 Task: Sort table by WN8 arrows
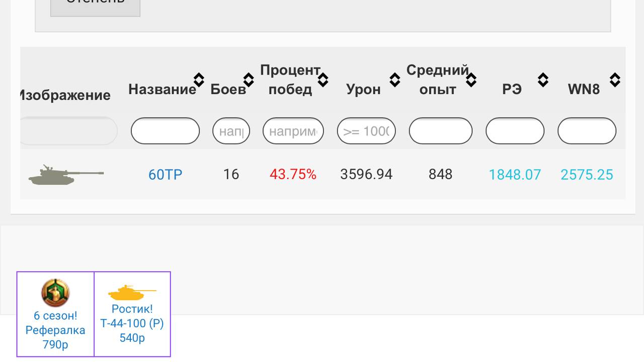[x=614, y=80]
